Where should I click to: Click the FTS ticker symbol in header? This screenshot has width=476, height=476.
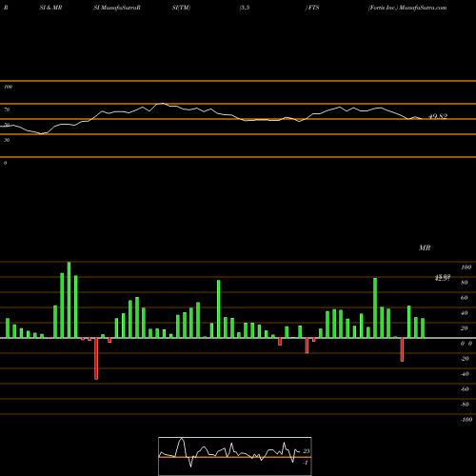313,8
